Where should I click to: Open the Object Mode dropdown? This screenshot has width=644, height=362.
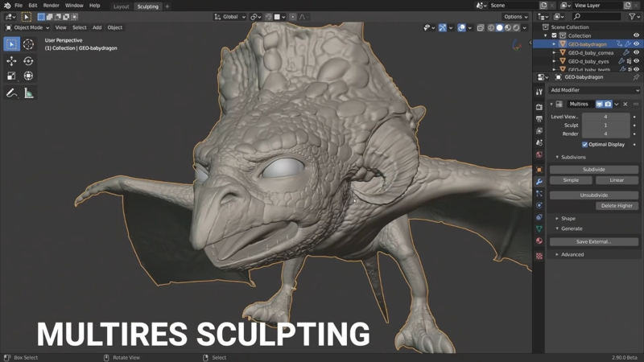tap(27, 27)
